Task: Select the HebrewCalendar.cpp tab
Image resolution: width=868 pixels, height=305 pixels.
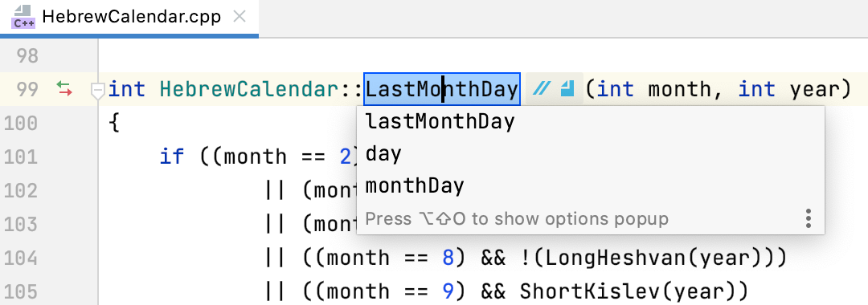Action: click(129, 17)
